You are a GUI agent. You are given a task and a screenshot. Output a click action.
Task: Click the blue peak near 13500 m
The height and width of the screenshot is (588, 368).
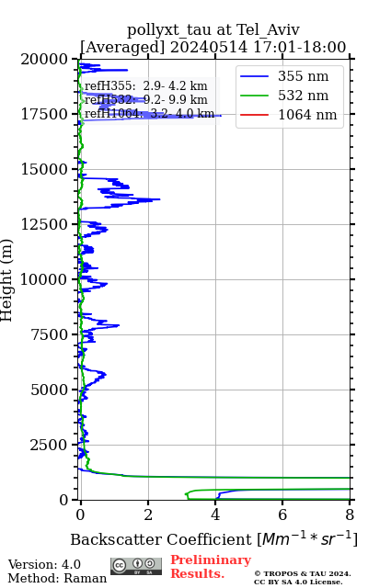(159, 199)
